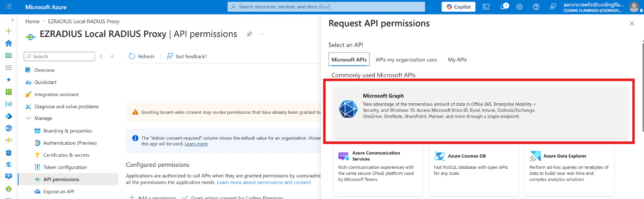Image resolution: width=644 pixels, height=199 pixels.
Task: Select API permissions menu item
Action: (x=68, y=179)
